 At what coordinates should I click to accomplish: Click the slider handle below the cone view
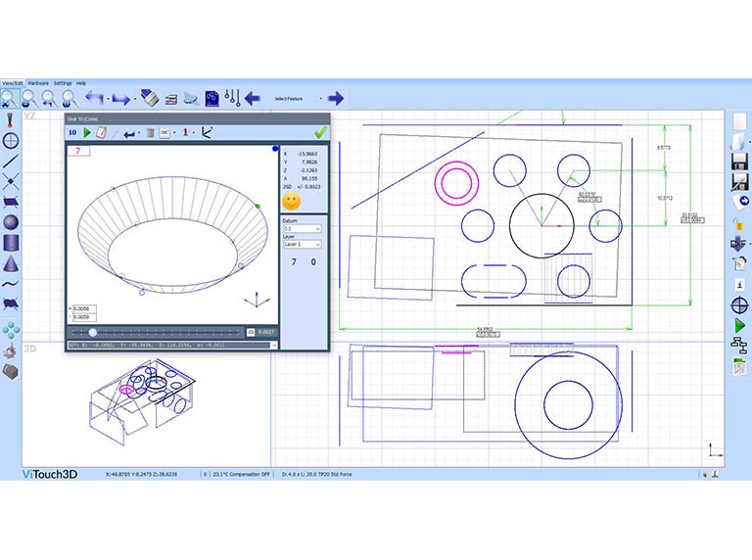pos(93,333)
